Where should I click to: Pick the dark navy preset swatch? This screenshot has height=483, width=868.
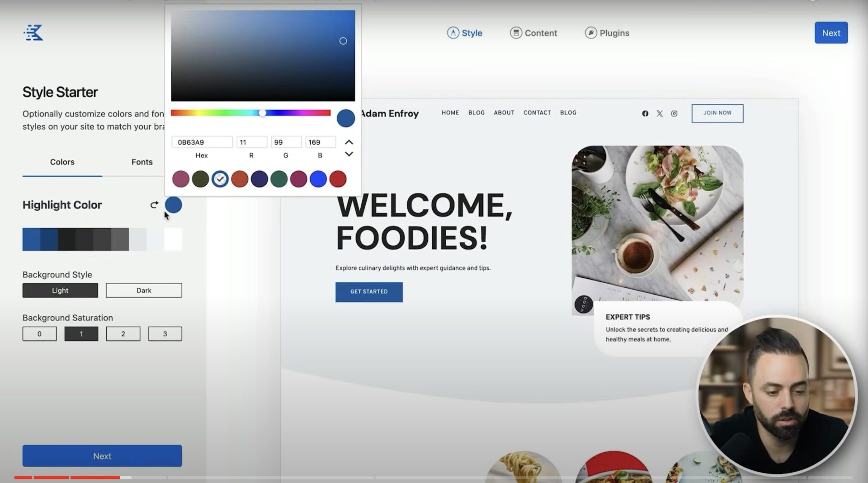[259, 179]
